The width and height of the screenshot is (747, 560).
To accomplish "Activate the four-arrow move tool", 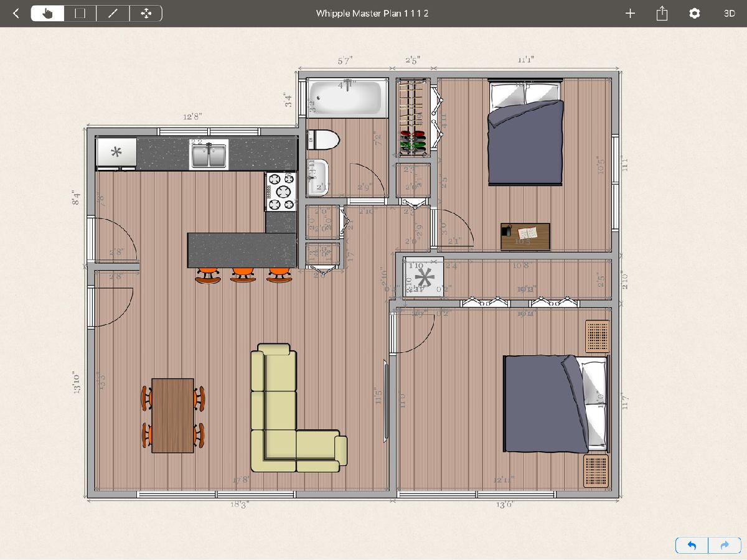I will (x=146, y=13).
